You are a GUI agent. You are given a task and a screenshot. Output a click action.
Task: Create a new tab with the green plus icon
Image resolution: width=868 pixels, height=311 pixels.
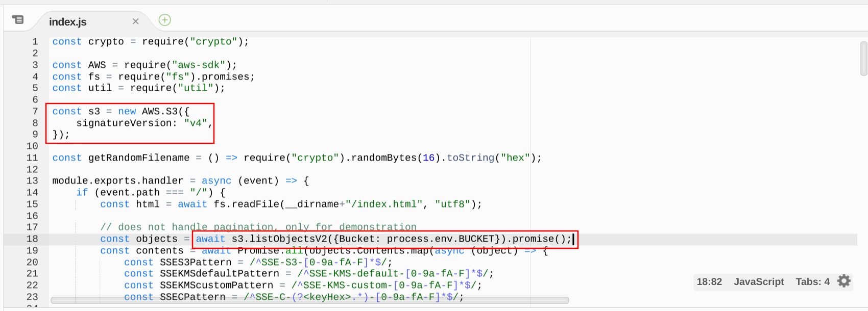click(x=163, y=19)
